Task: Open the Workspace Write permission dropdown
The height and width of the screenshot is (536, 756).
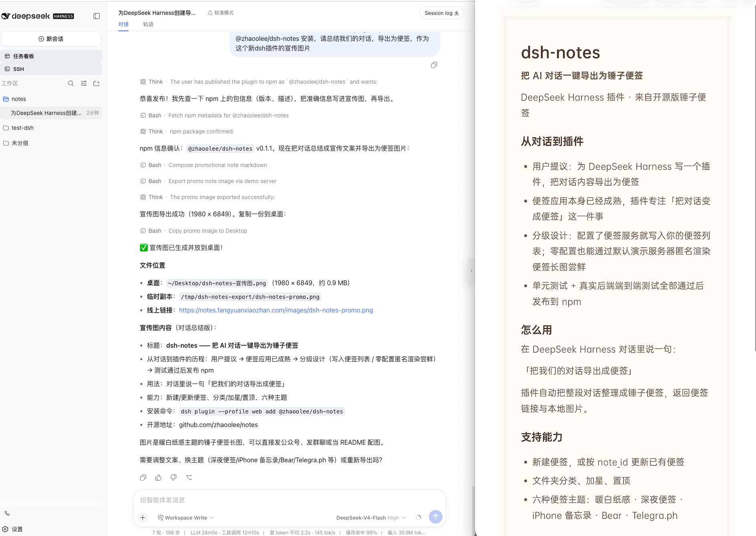Action: click(x=186, y=518)
